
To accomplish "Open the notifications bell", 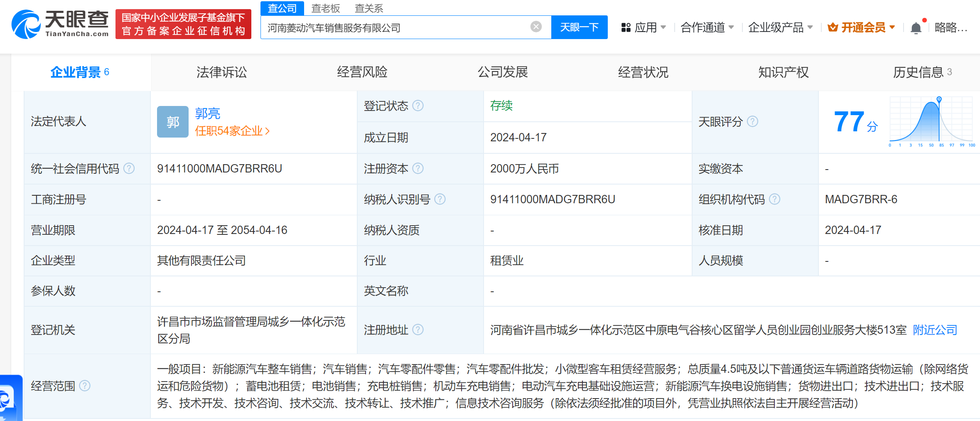I will coord(916,28).
